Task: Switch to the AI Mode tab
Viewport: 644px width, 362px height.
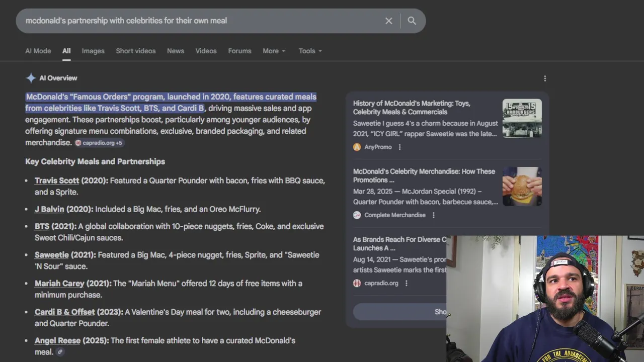Action: pos(38,51)
